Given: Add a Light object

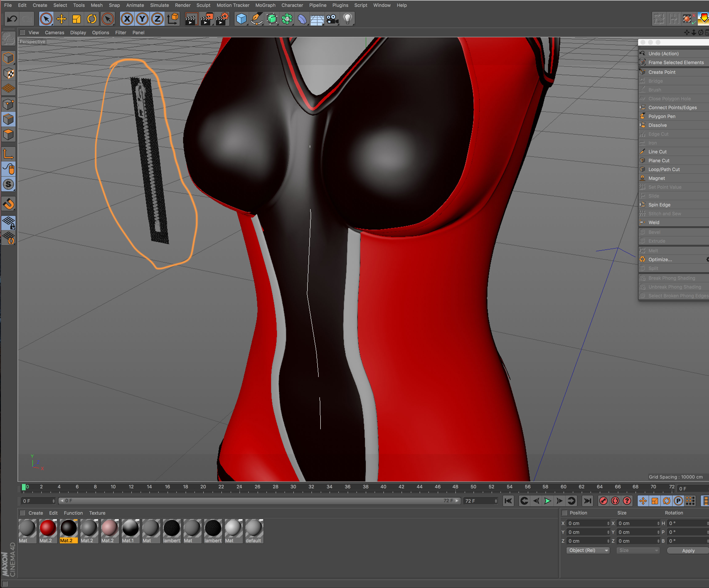Looking at the screenshot, I should [x=348, y=19].
